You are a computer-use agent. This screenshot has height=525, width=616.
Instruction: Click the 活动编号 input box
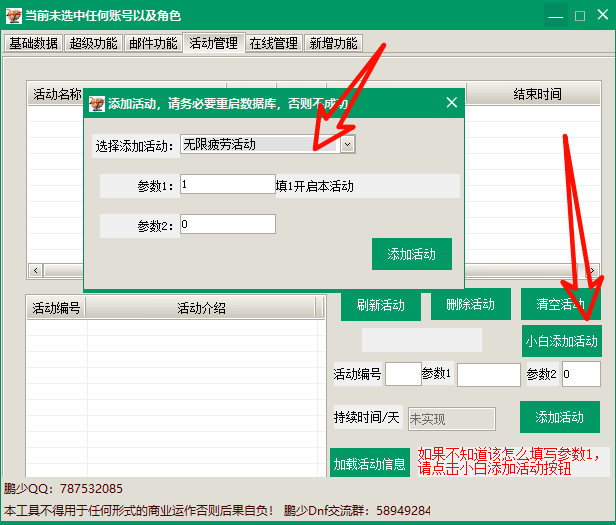coord(403,374)
